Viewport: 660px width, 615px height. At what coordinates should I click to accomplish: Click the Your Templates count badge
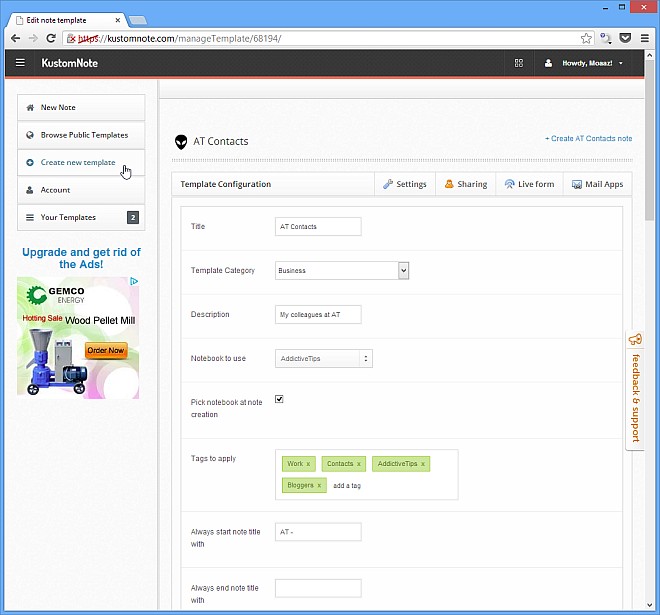(133, 218)
